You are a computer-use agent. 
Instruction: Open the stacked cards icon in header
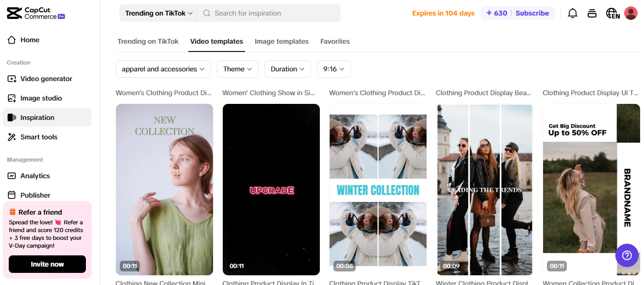[592, 13]
